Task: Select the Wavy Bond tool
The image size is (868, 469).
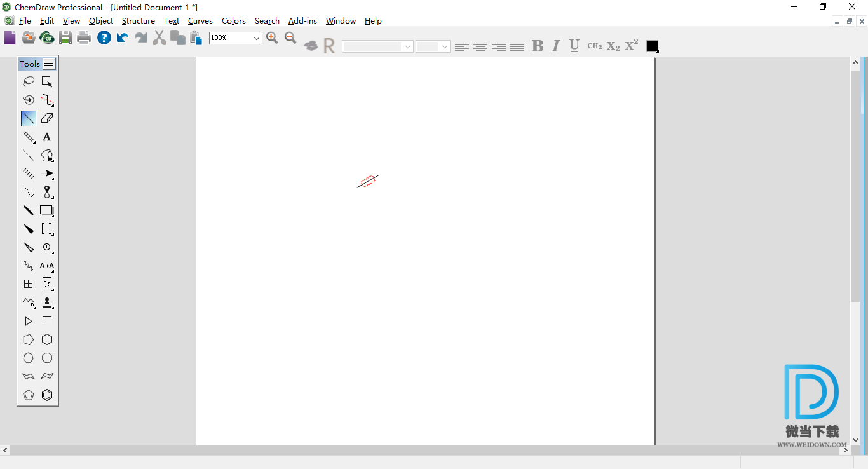Action: (x=29, y=266)
